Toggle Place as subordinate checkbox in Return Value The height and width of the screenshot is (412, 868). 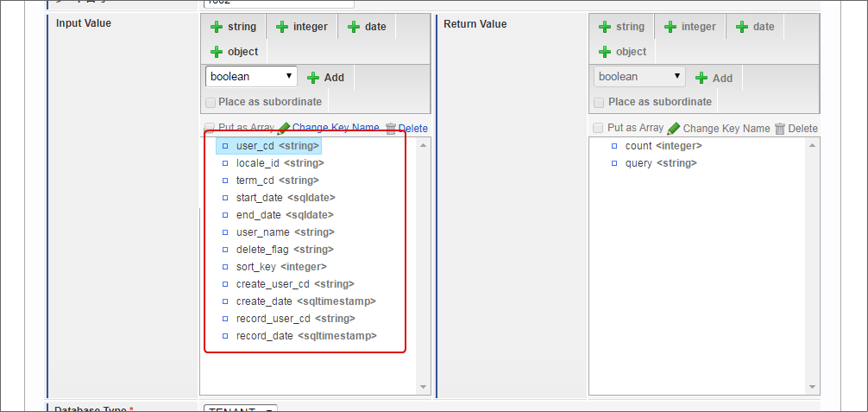(x=599, y=102)
